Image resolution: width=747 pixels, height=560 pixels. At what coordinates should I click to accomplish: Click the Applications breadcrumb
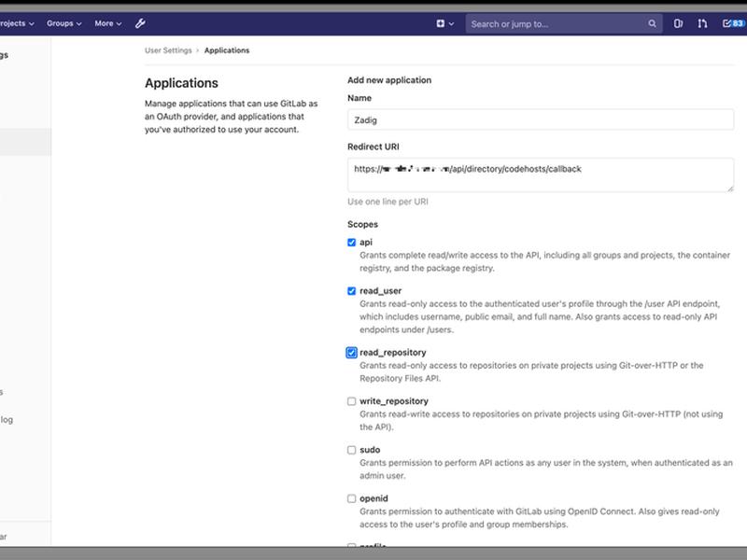(227, 50)
